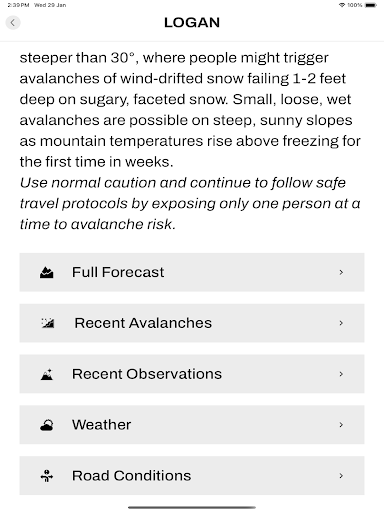Tap the battery status icon
The image size is (384, 512).
pyautogui.click(x=371, y=5)
